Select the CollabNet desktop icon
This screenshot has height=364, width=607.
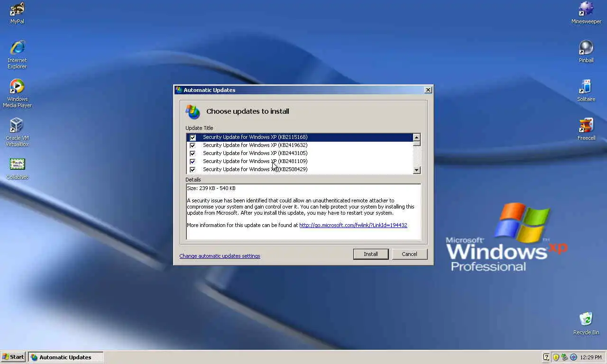pos(17,169)
